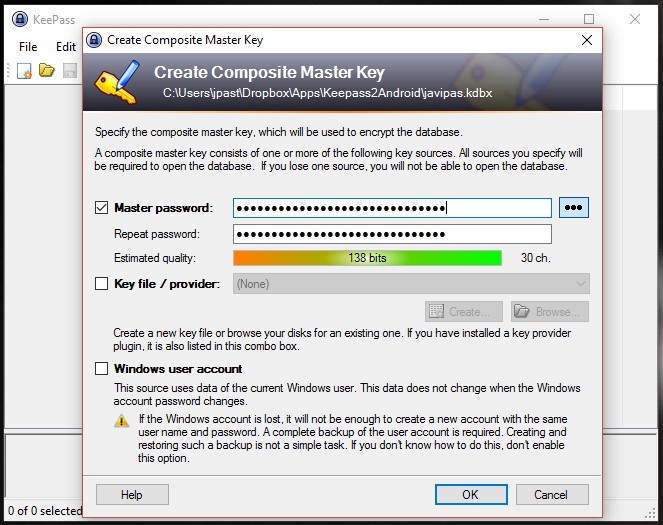Enable Windows user account checkbox

[x=101, y=368]
